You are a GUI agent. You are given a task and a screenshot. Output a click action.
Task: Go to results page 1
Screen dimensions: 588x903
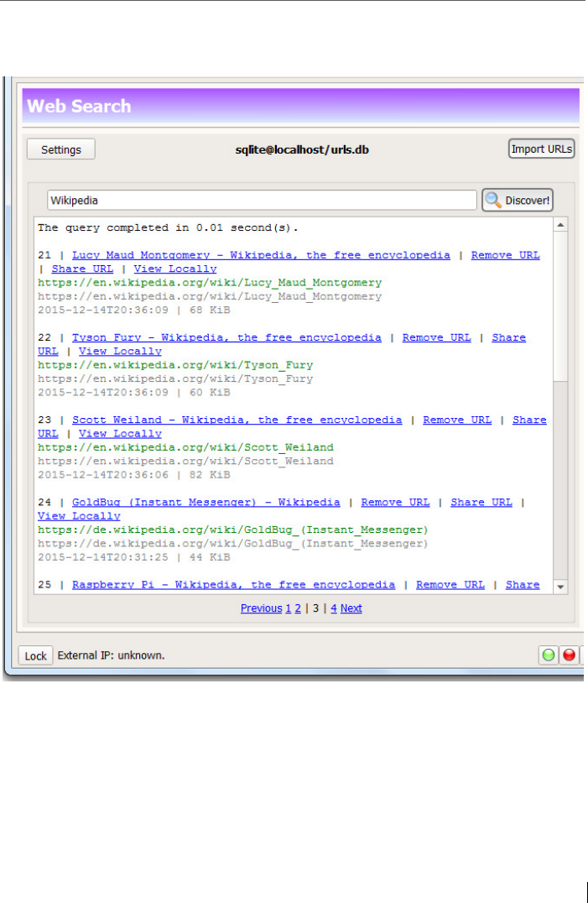click(x=289, y=608)
